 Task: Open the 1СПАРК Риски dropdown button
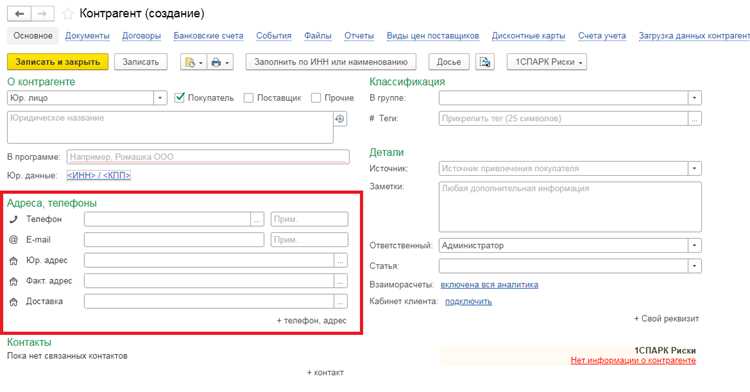click(x=547, y=62)
